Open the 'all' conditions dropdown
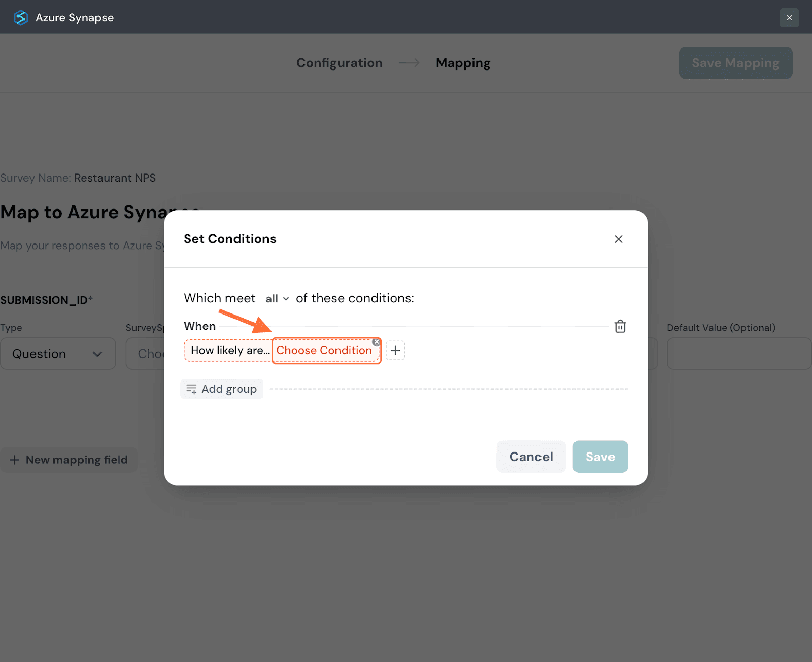Image resolution: width=812 pixels, height=662 pixels. point(277,299)
